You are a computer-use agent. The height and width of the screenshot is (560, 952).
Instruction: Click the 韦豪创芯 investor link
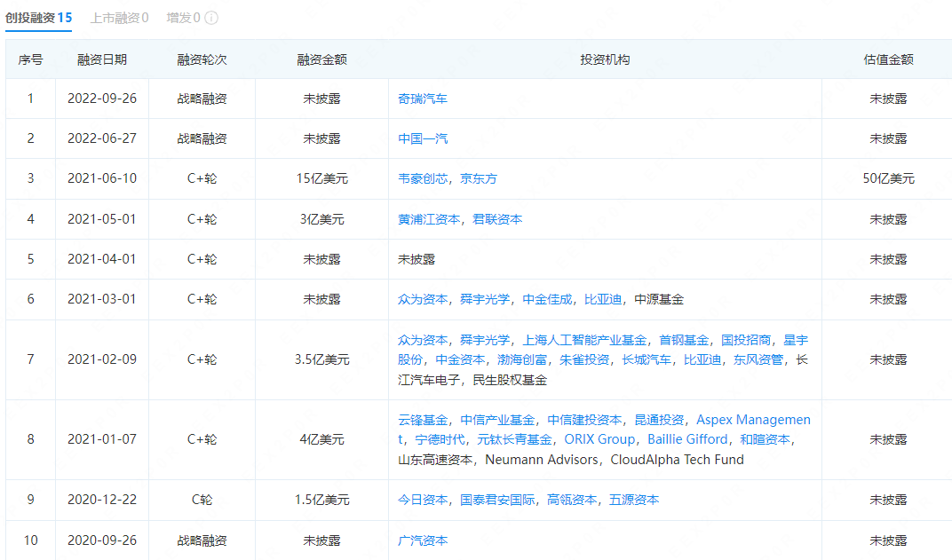click(423, 178)
